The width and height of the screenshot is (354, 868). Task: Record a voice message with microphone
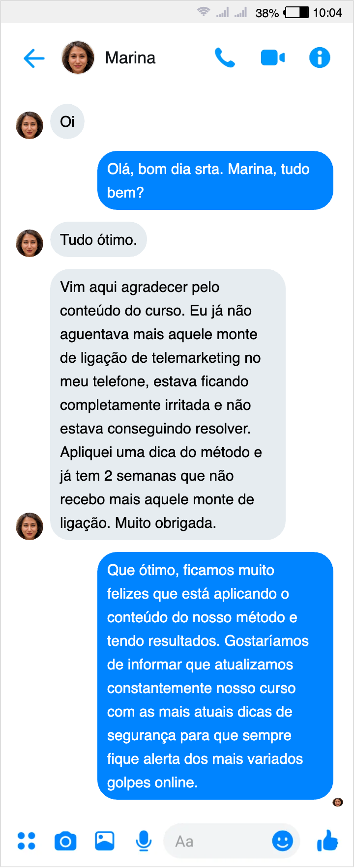tap(144, 841)
